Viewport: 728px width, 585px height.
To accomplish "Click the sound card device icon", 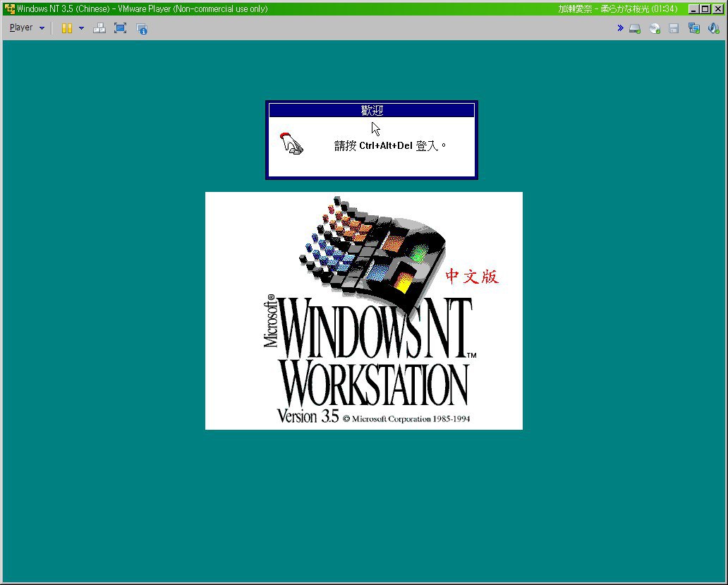I will (713, 29).
